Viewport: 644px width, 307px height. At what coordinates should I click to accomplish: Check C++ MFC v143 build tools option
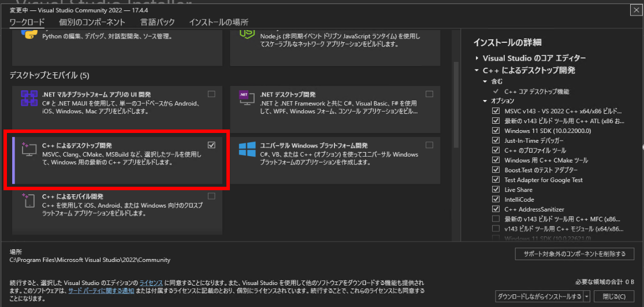[x=496, y=219]
